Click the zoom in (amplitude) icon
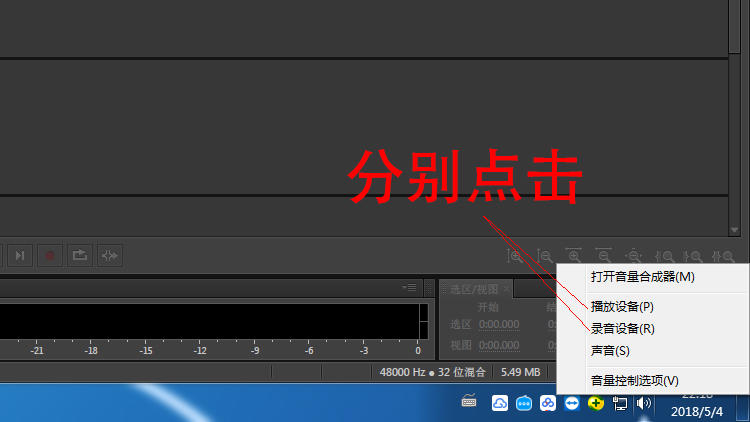 coord(516,257)
